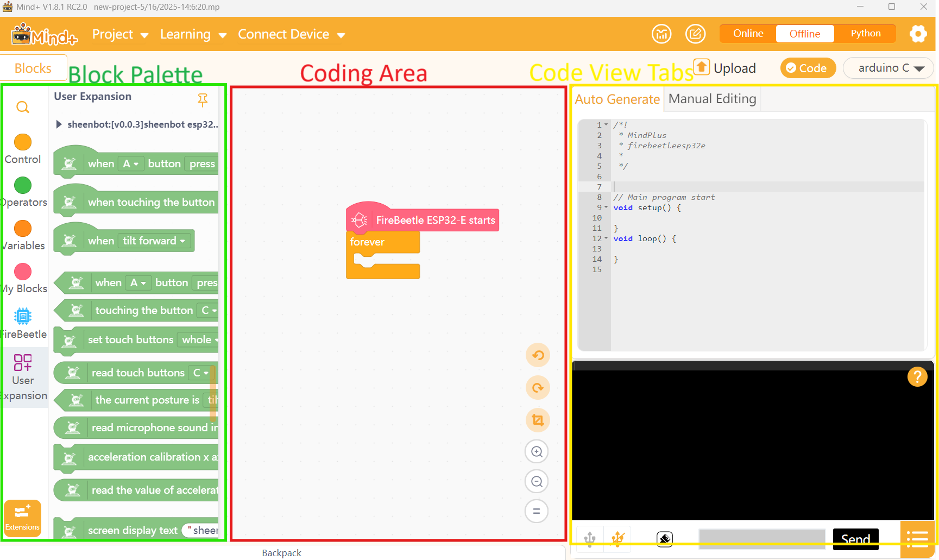The width and height of the screenshot is (939, 560).
Task: Select the Variables block category
Action: pyautogui.click(x=23, y=236)
